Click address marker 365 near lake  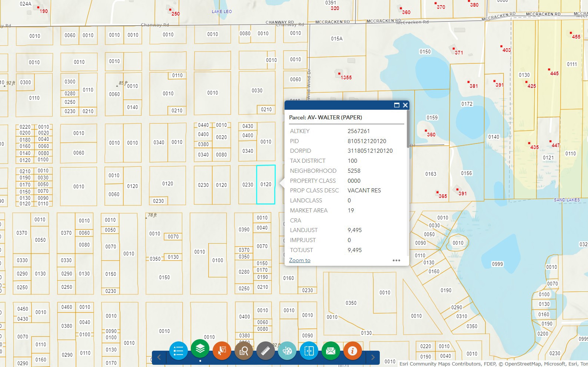click(438, 192)
